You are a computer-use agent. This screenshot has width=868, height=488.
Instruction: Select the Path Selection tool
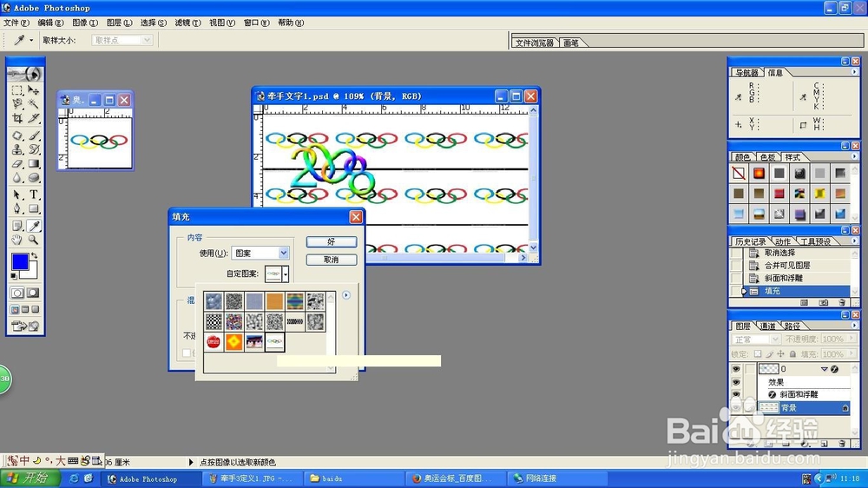click(17, 195)
